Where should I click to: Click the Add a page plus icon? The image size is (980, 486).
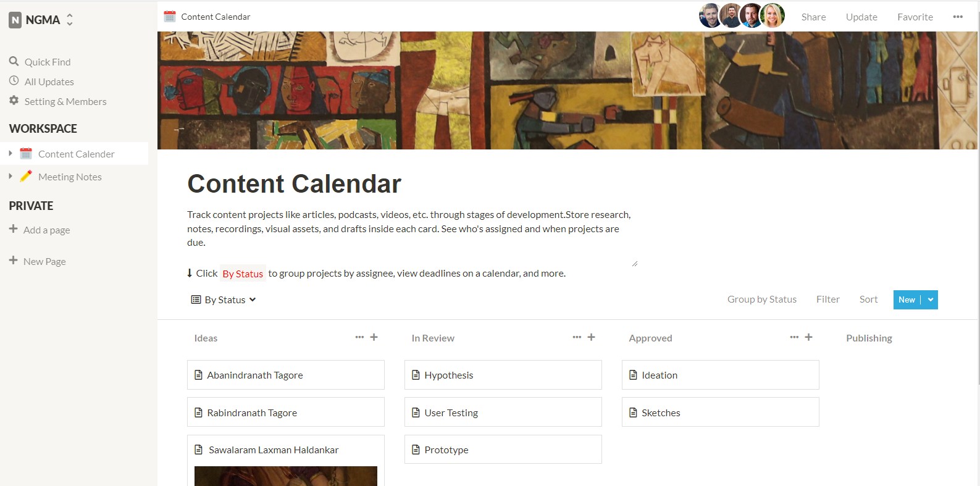pos(13,228)
